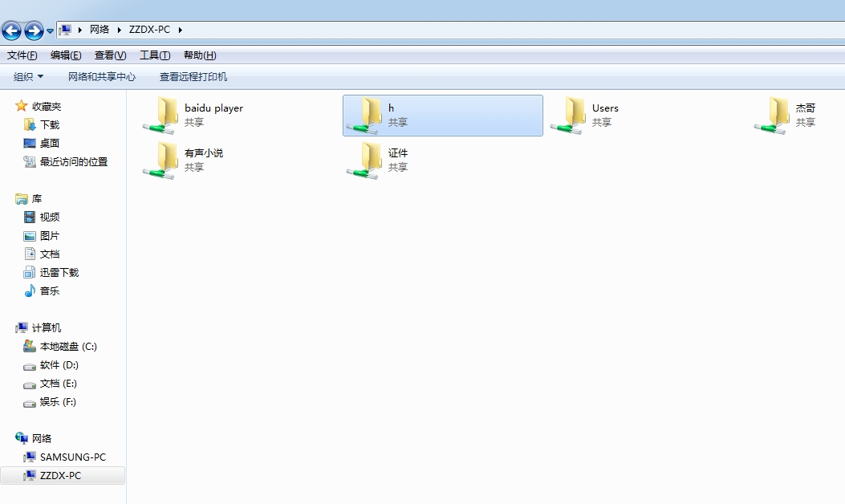Open the 查看(V) menu

point(110,55)
